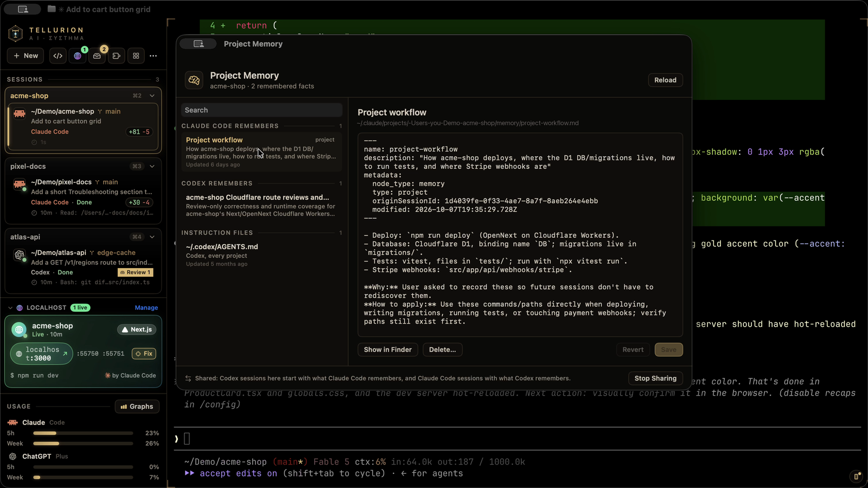Save the Project workflow memory

[x=669, y=350]
